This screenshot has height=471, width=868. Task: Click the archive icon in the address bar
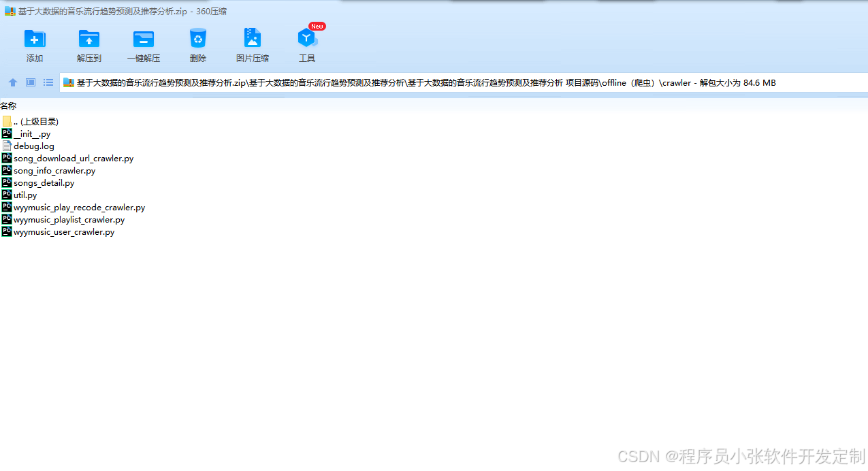69,83
